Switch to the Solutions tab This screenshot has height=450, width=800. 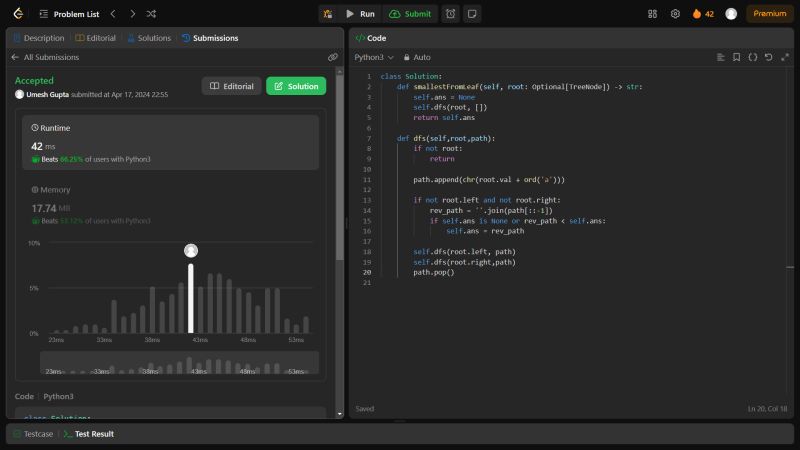149,38
